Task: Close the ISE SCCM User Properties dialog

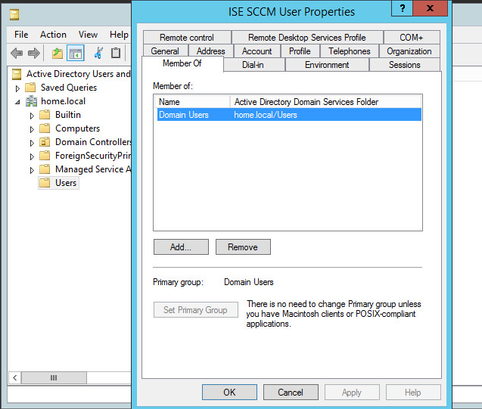Action: 430,8
